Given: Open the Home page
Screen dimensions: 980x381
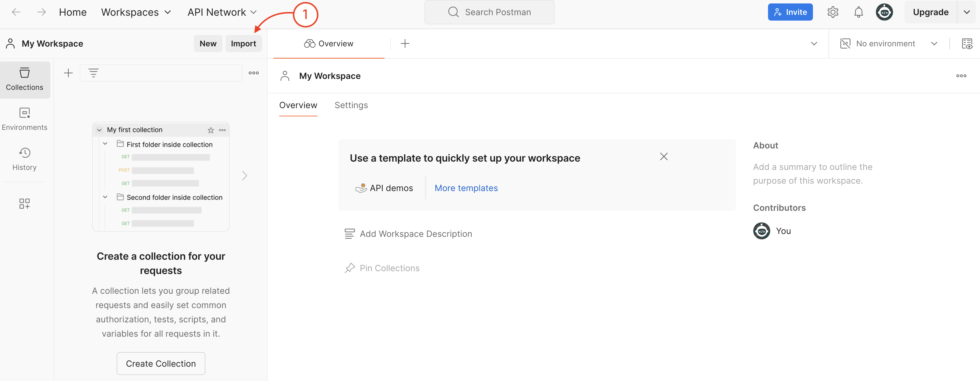Looking at the screenshot, I should [x=73, y=12].
